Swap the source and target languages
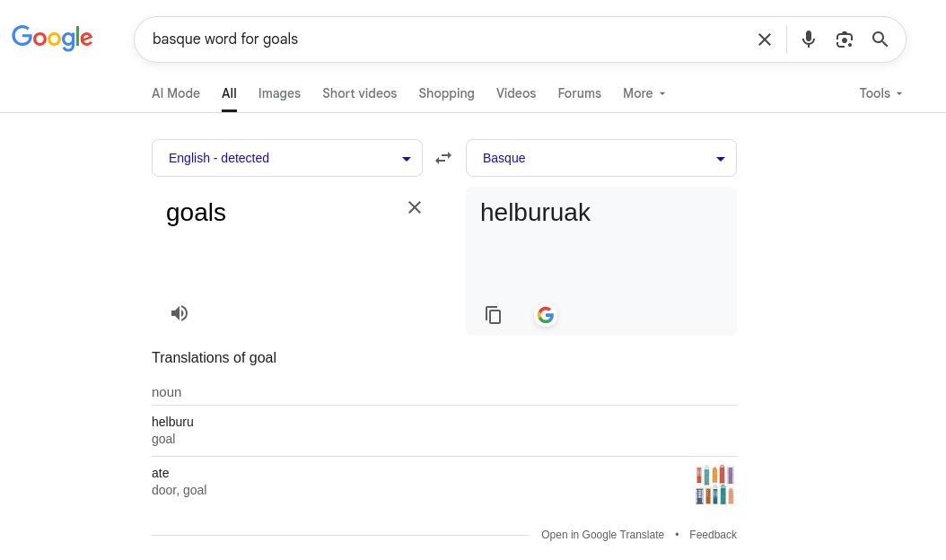 coord(443,158)
